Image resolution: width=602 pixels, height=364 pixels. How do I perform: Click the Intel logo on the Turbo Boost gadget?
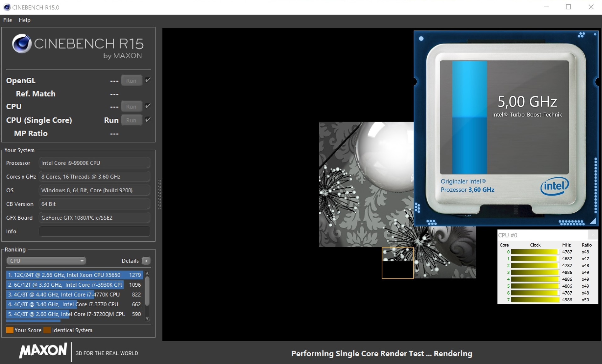[x=554, y=186]
